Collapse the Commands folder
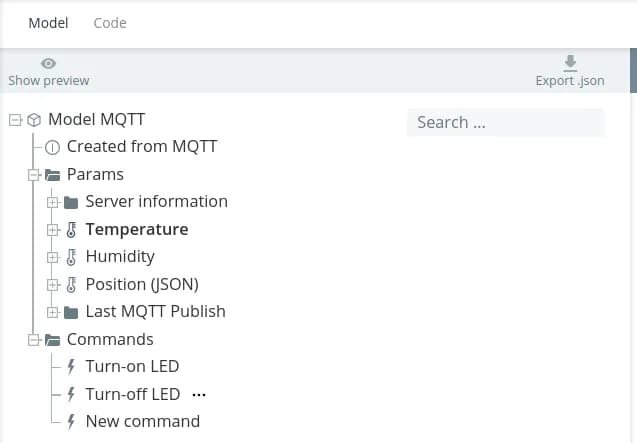The width and height of the screenshot is (637, 443). click(x=34, y=339)
